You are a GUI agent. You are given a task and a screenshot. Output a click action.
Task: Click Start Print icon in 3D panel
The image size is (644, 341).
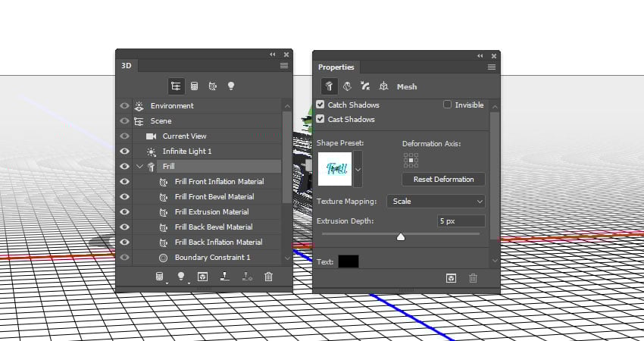pos(225,277)
